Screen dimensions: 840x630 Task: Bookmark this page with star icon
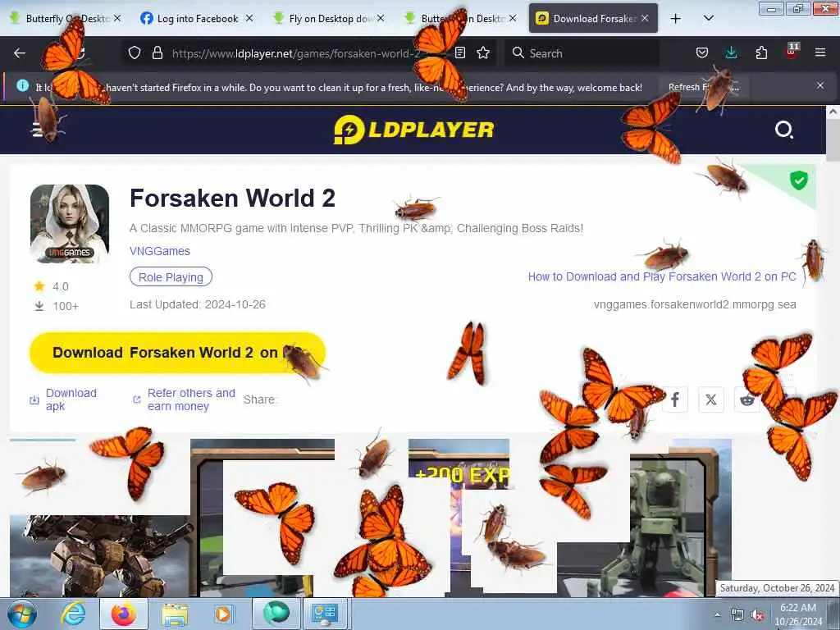pyautogui.click(x=483, y=52)
